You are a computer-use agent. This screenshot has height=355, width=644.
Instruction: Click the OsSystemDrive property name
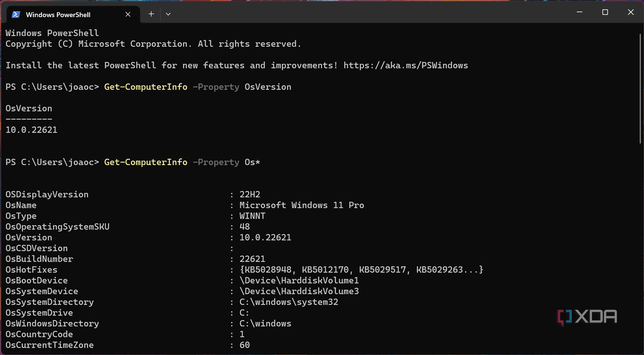(39, 313)
